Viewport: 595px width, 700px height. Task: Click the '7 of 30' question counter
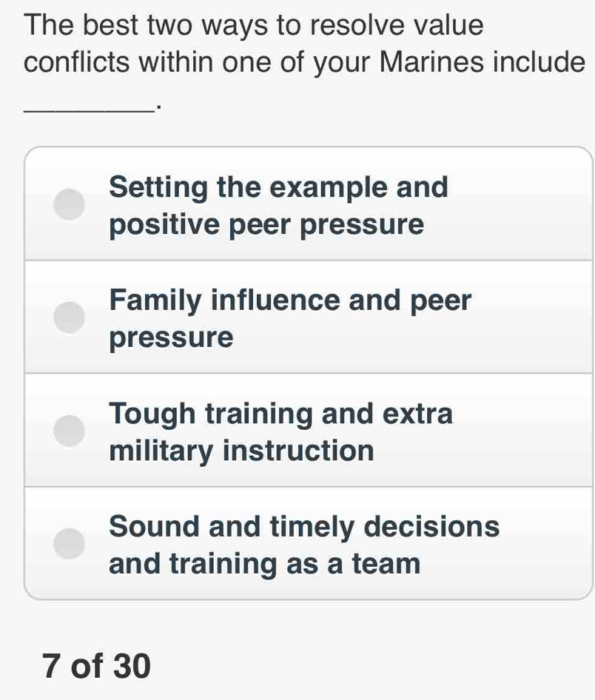coord(96,666)
